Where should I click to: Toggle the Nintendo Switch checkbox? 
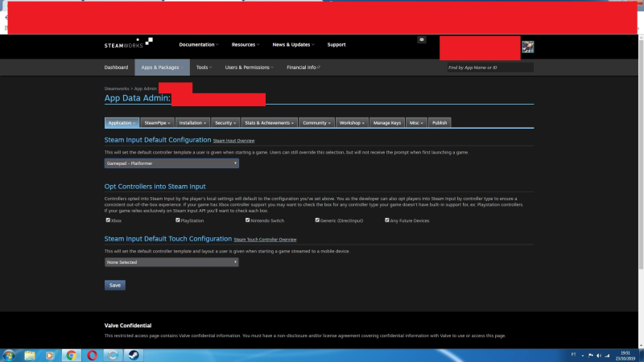247,220
